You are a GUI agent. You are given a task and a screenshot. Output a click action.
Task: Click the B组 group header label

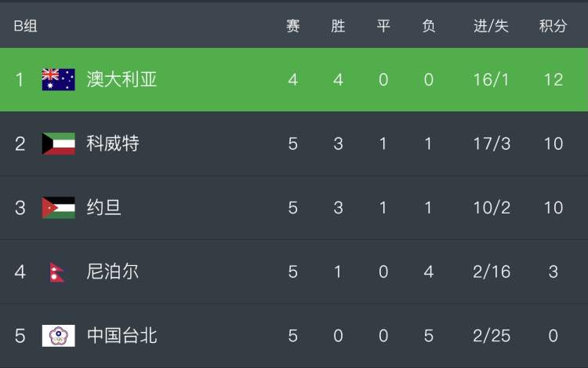[x=26, y=26]
